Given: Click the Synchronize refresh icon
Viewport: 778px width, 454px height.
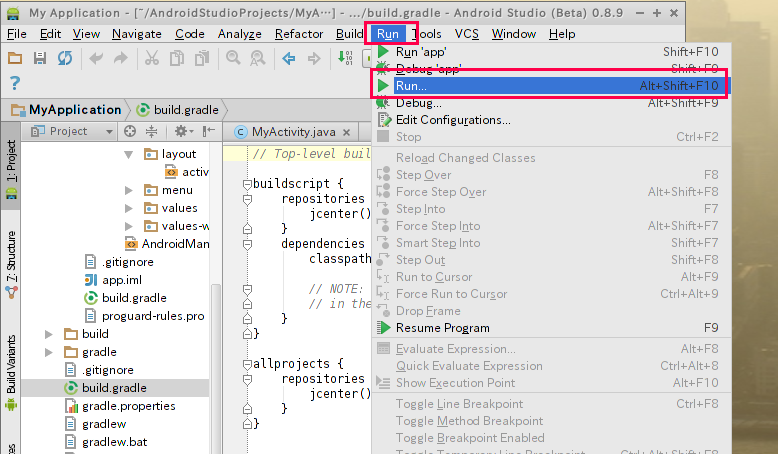Looking at the screenshot, I should click(x=65, y=58).
